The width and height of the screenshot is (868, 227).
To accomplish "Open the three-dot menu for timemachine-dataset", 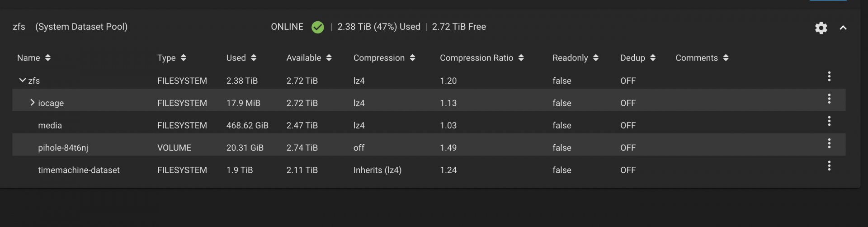I will pos(829,166).
